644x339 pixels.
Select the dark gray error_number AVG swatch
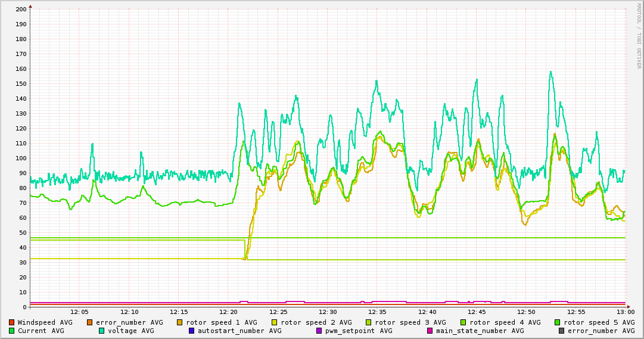[x=562, y=331]
